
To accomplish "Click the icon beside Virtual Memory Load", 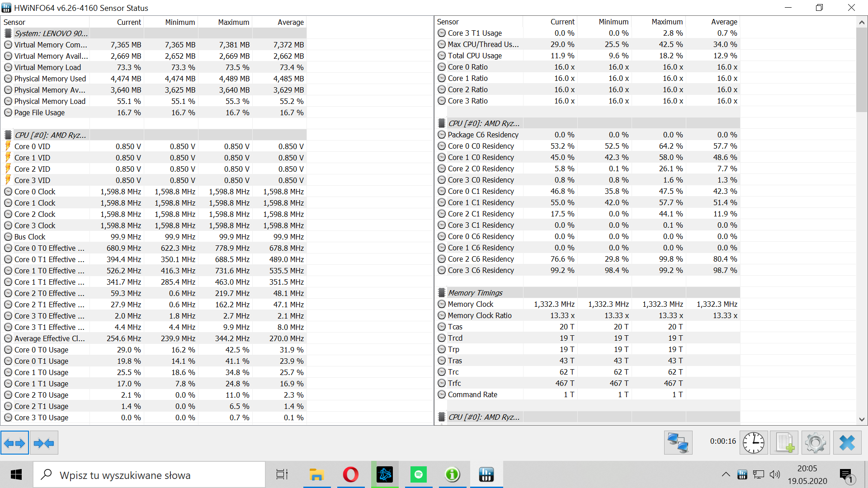I will click(x=8, y=67).
